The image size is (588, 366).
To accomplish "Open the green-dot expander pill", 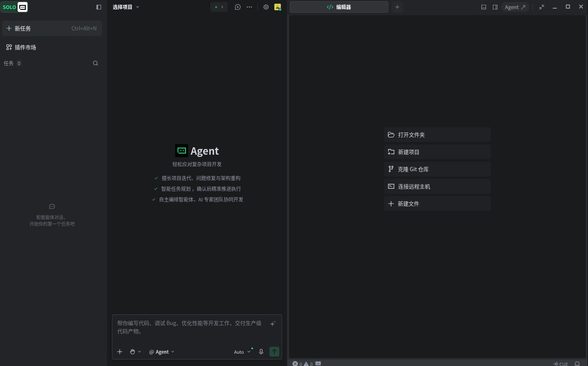I will (x=219, y=7).
